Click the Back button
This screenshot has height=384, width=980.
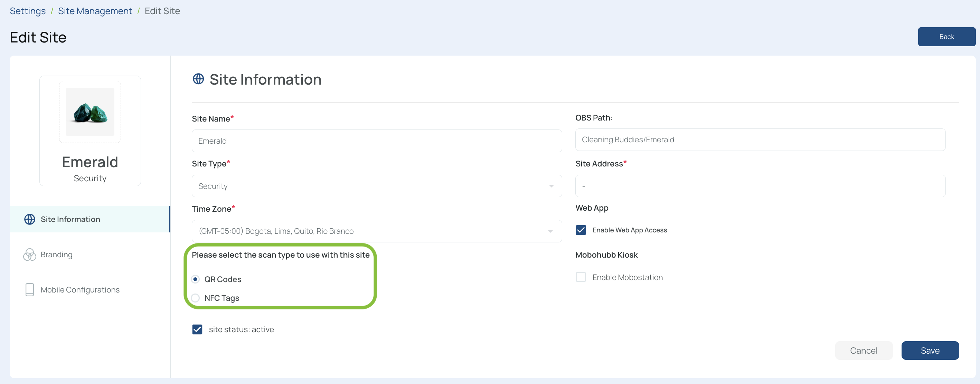pyautogui.click(x=946, y=37)
